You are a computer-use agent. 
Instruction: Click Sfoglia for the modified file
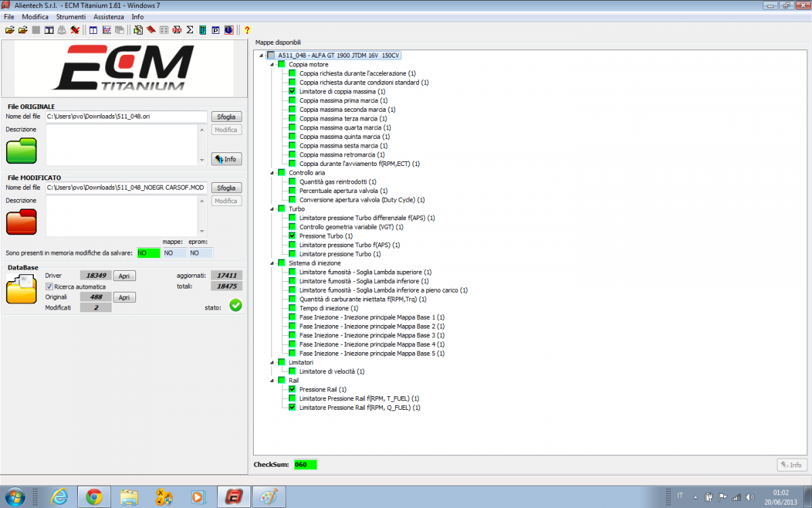click(227, 188)
